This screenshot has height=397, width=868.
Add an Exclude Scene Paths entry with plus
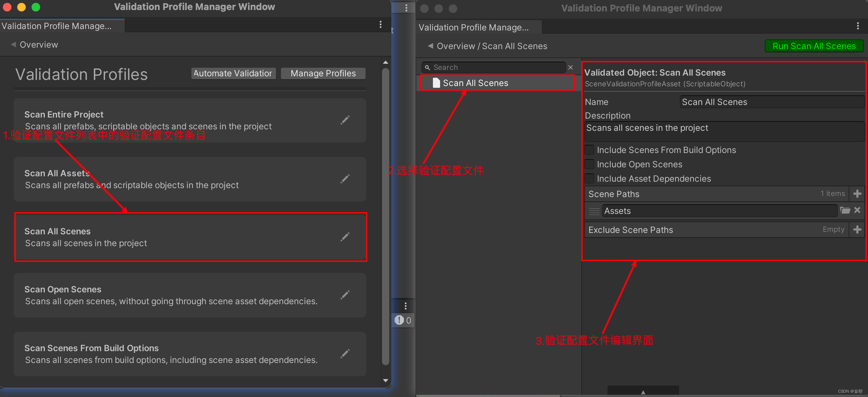tap(857, 230)
